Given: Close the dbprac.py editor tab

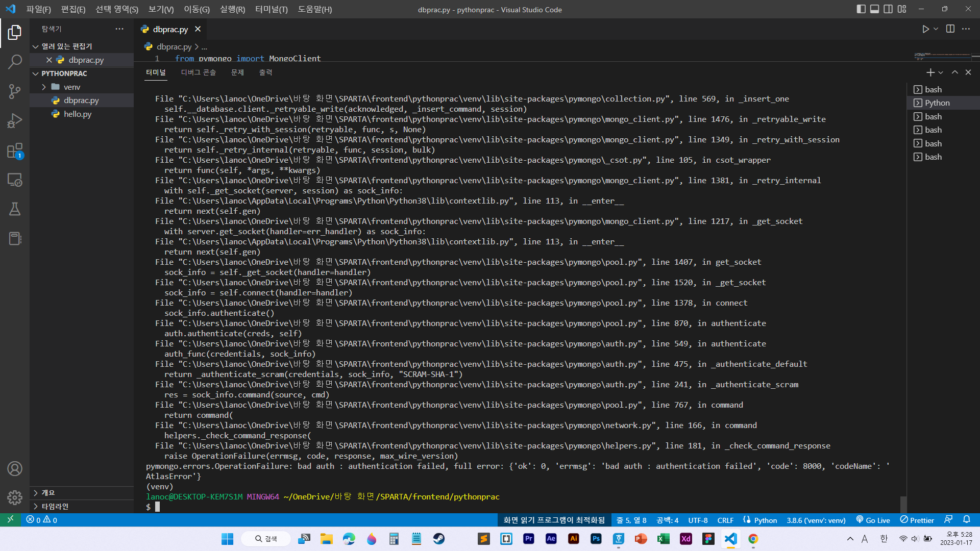Looking at the screenshot, I should tap(198, 29).
